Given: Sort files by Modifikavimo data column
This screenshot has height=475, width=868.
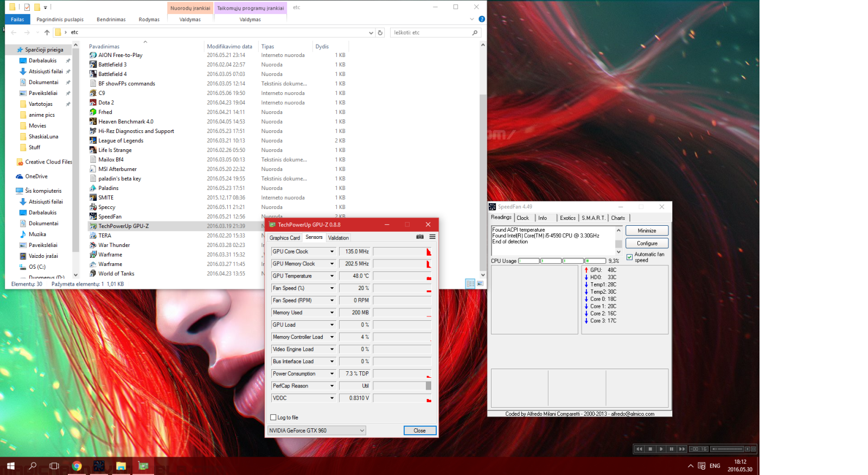Looking at the screenshot, I should click(x=229, y=47).
